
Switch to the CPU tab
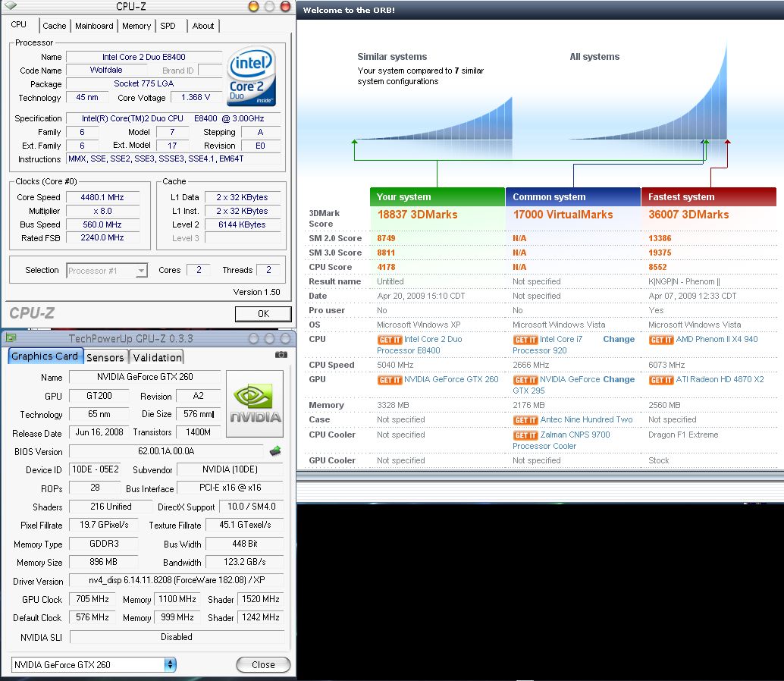pyautogui.click(x=18, y=24)
